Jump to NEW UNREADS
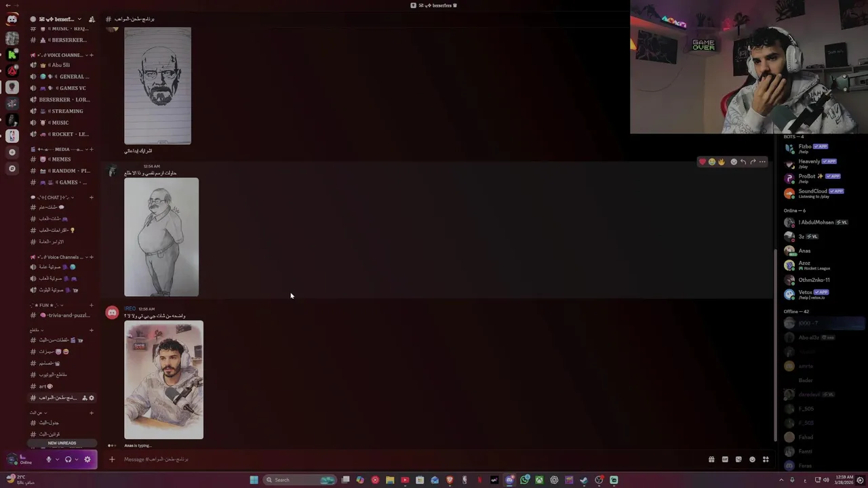This screenshot has width=868, height=488. pyautogui.click(x=62, y=443)
